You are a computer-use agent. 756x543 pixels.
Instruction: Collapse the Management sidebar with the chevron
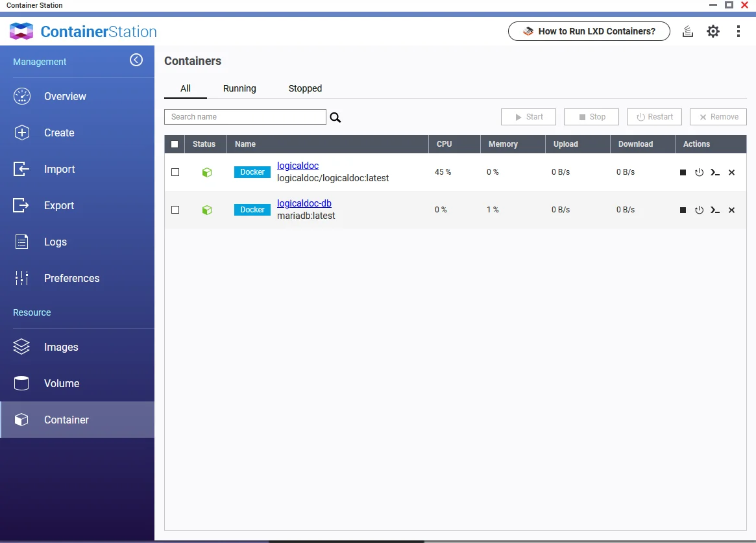pyautogui.click(x=136, y=59)
